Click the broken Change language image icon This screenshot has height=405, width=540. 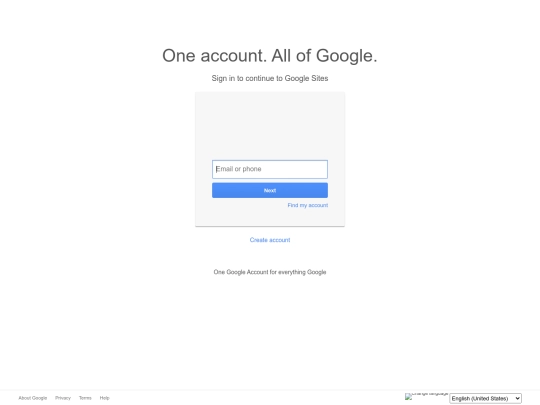426,396
